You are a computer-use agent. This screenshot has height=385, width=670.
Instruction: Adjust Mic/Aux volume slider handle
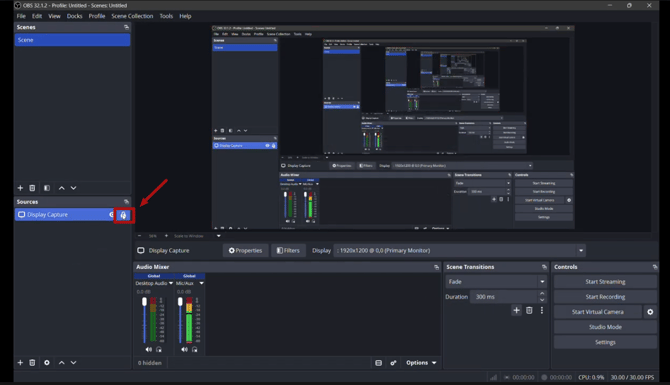tap(180, 302)
